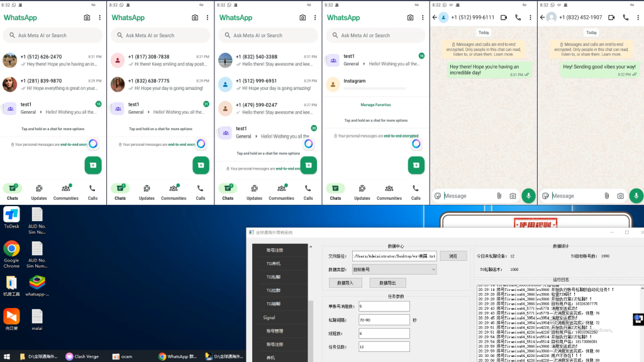644x362 pixels.
Task: Open the Chats tab in the screen showing Instagram
Action: [x=336, y=192]
